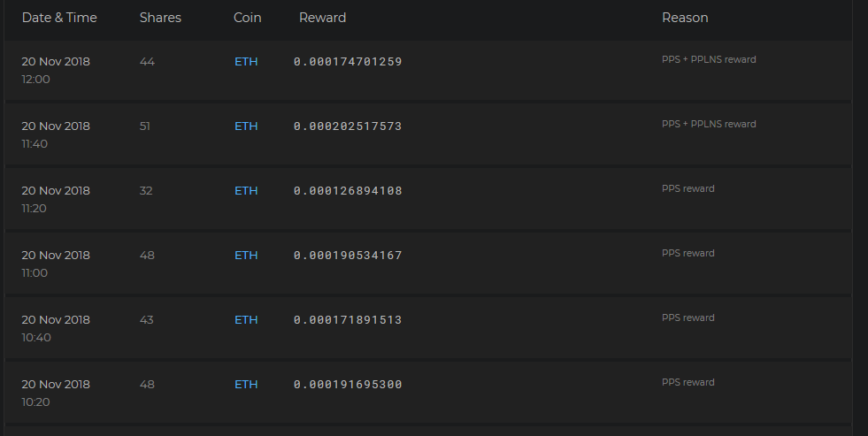Screen dimensions: 868x436
Task: Click the Date & Time column header
Action: (x=59, y=18)
